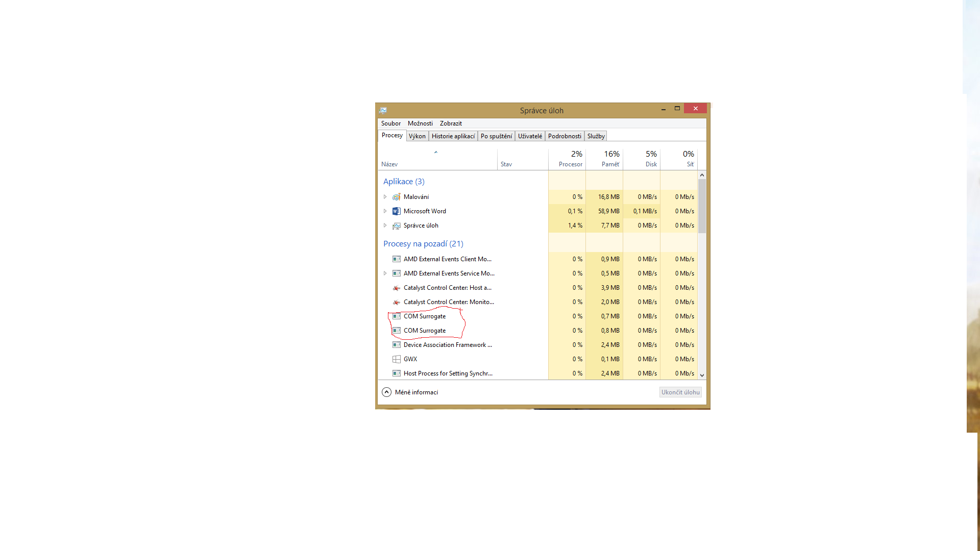
Task: Expand AMD External Events Service entry
Action: click(385, 273)
